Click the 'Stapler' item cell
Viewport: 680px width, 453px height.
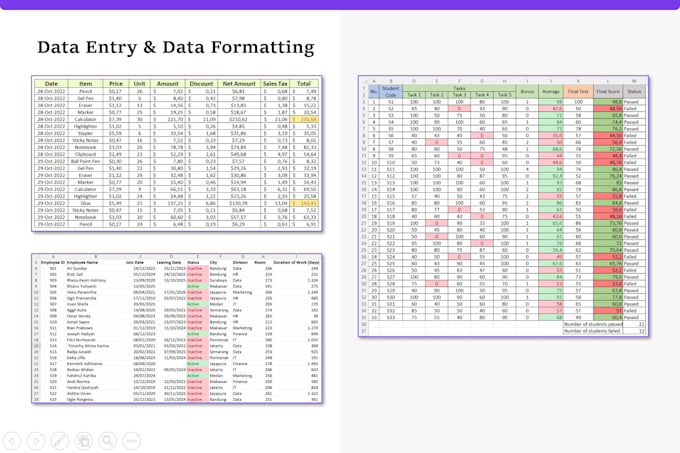(85, 133)
